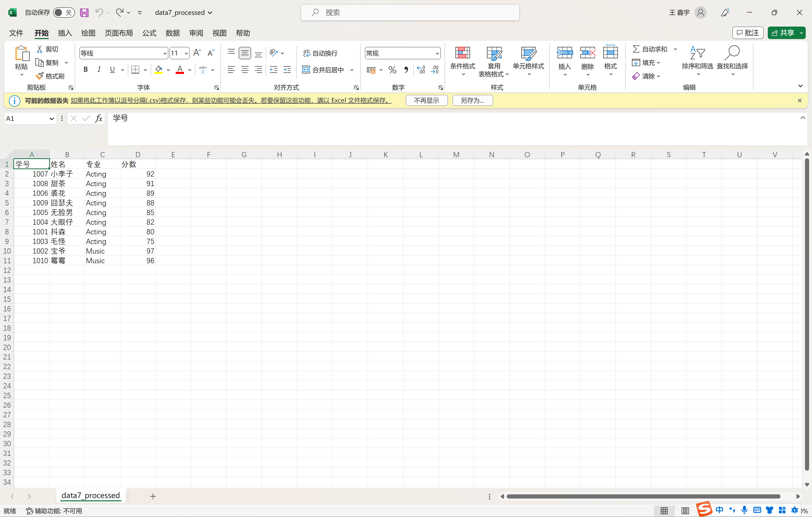
Task: Click the Format Painter brush icon
Action: click(x=40, y=76)
